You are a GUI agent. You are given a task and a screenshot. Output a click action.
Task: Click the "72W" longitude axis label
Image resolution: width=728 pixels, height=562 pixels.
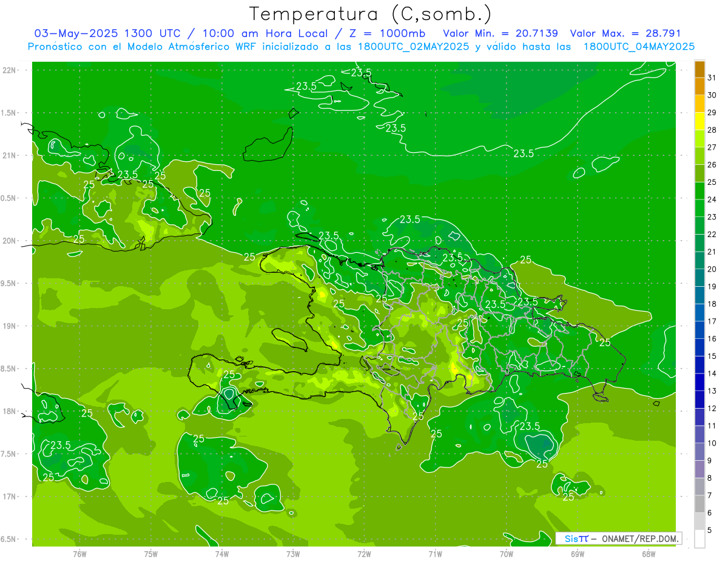(364, 554)
